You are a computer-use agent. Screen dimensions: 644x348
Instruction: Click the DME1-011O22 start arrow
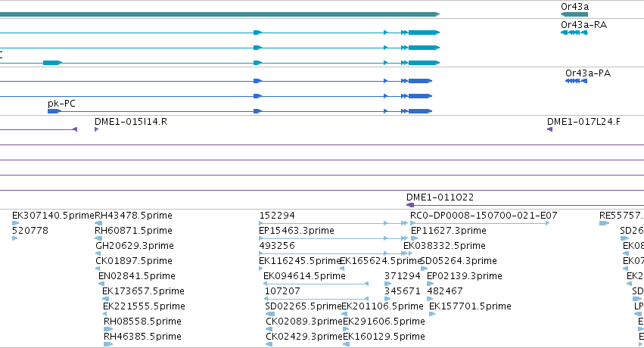410,205
